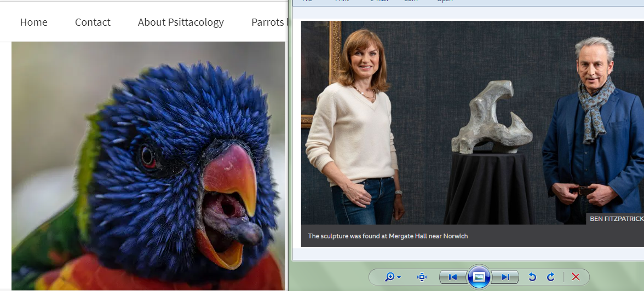644x291 pixels.
Task: Open the Home page link
Action: [x=34, y=22]
